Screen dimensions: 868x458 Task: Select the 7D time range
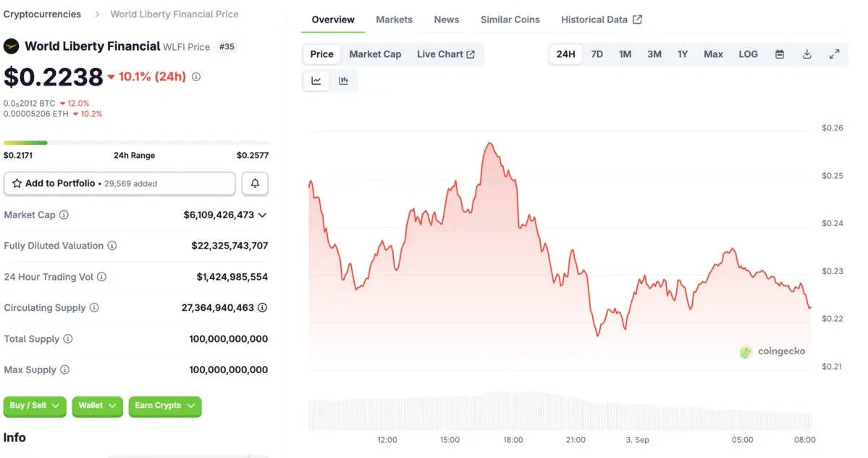coord(597,54)
